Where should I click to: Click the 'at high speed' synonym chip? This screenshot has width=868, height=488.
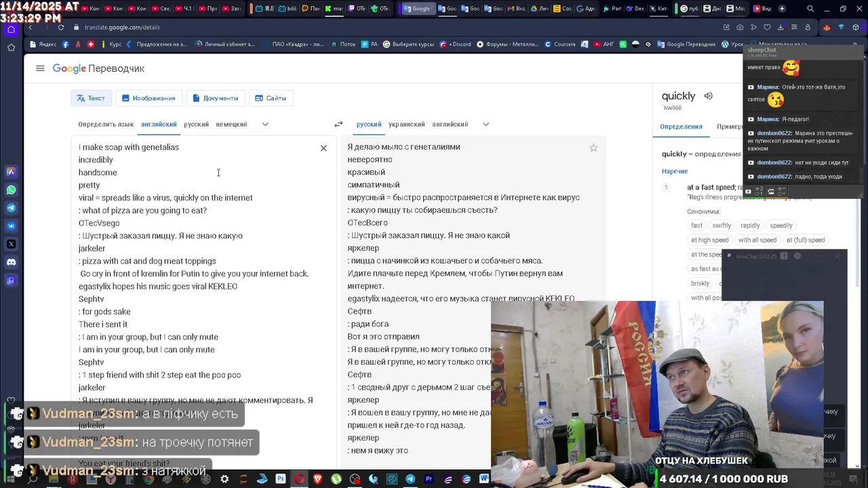tap(710, 240)
